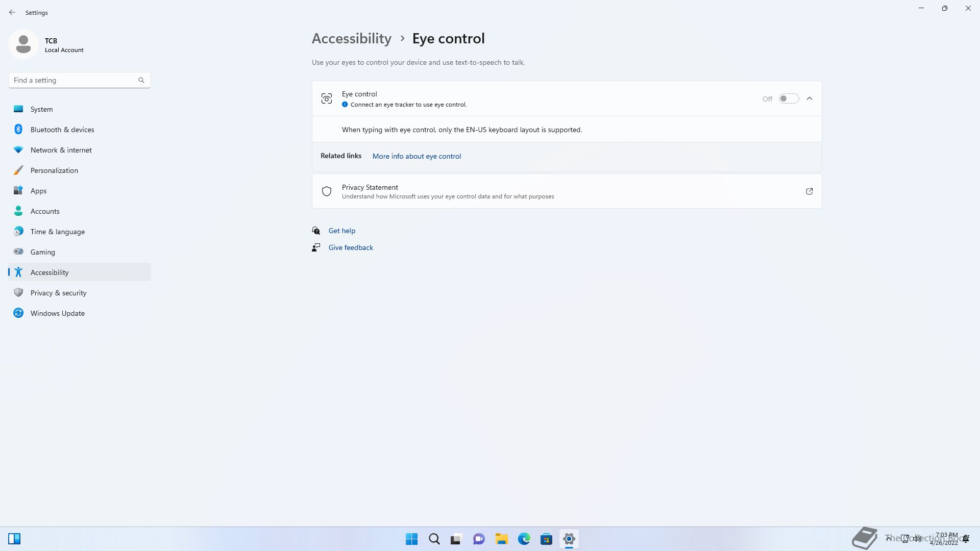Open Apps in the sidebar
The height and width of the screenshot is (551, 980).
[x=80, y=191]
